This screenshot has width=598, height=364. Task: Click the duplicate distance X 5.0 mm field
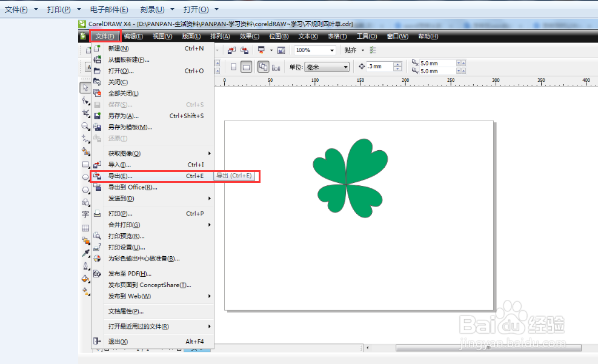coord(437,63)
